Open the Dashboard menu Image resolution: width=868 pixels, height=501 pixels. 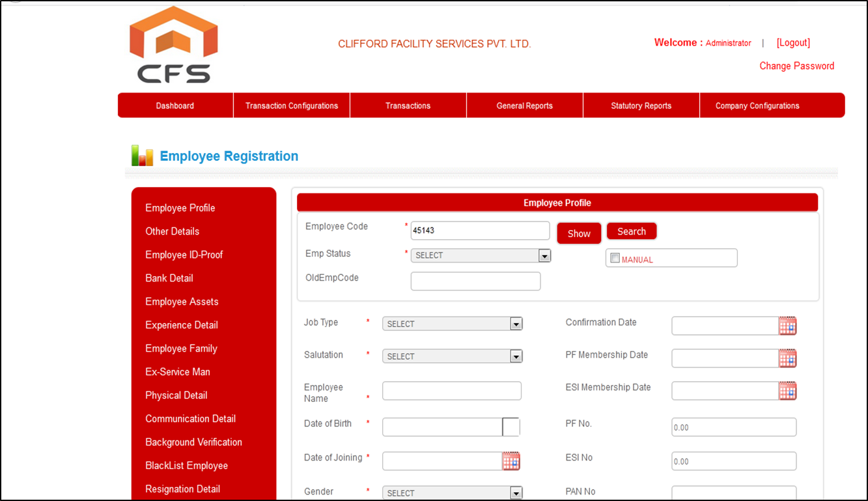point(175,106)
